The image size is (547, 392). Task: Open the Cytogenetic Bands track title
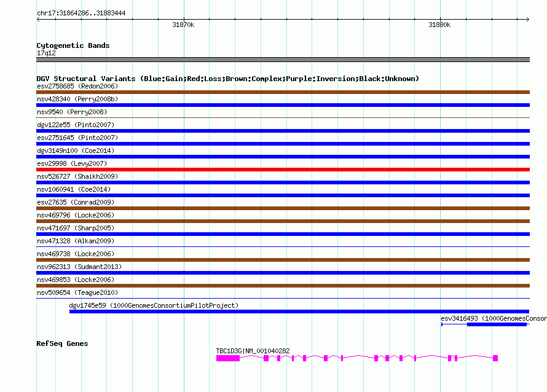click(x=73, y=45)
